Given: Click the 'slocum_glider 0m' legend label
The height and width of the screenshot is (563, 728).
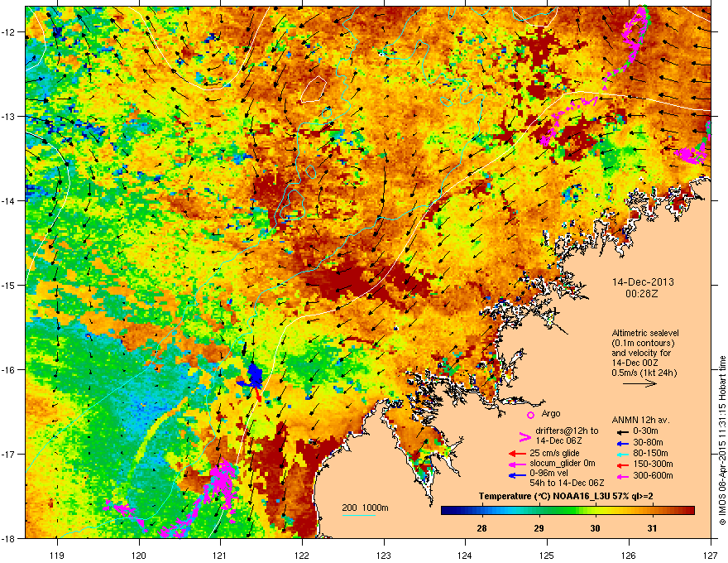Looking at the screenshot, I should point(563,463).
